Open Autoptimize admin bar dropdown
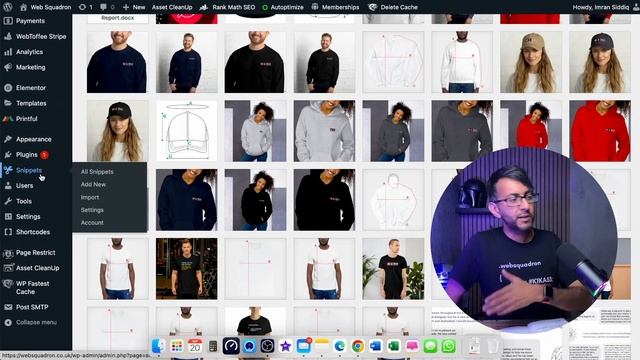The height and width of the screenshot is (360, 640). 283,7
